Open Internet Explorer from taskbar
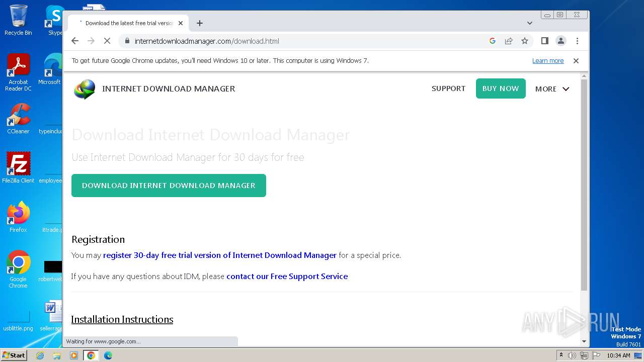Screen dimensions: 644x362 [40, 355]
